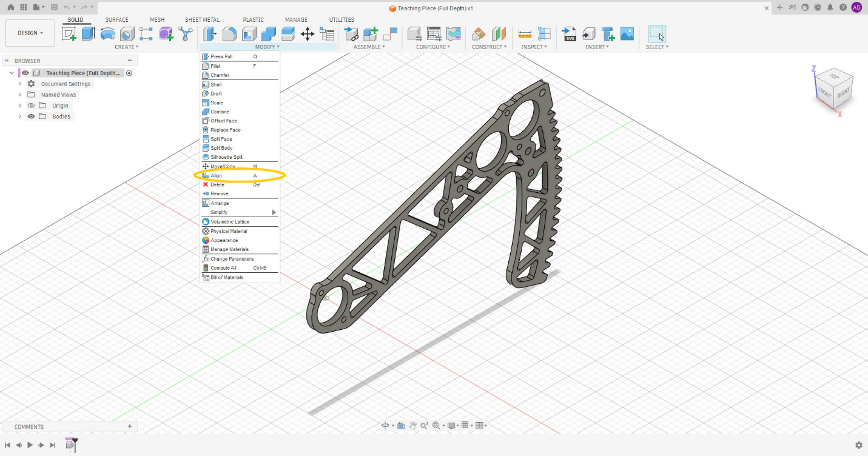Collapse the Teaching Piece root node
This screenshot has height=456, width=868.
[x=12, y=73]
